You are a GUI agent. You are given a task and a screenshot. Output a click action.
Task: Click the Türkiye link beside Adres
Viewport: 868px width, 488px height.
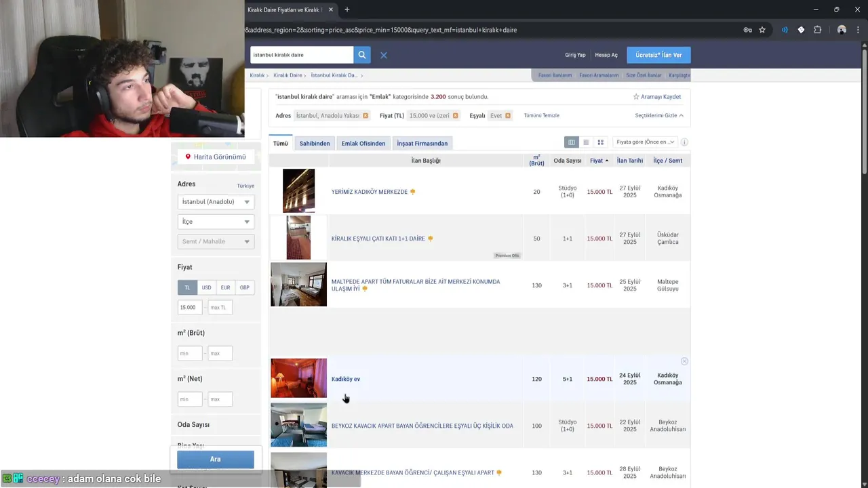coord(245,186)
